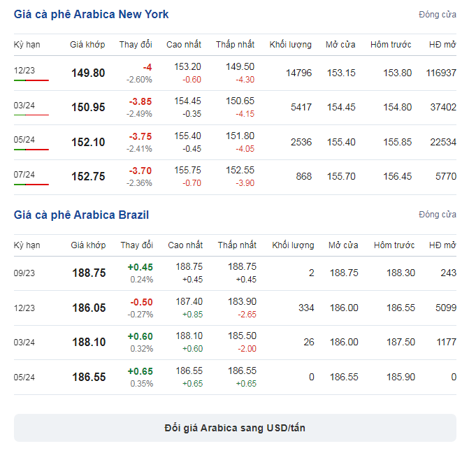Click the Hôm trước header in Brazil table
This screenshot has width=476, height=453.
tap(394, 245)
